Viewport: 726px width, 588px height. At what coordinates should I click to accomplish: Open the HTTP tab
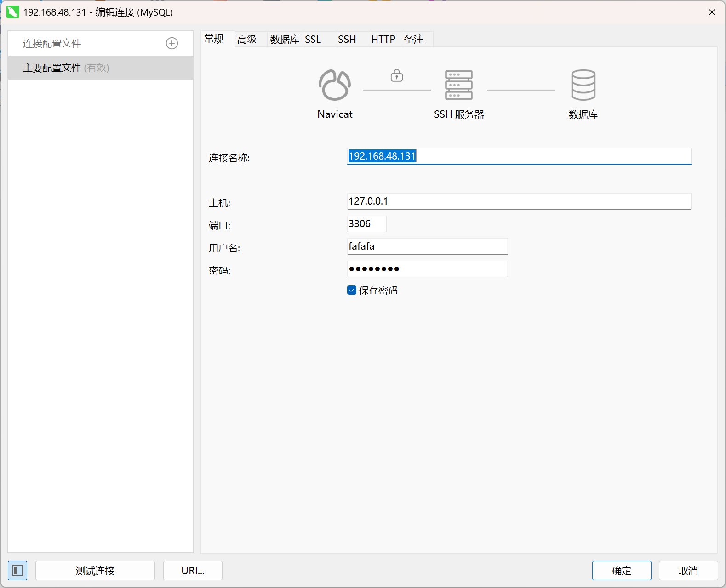(x=383, y=40)
